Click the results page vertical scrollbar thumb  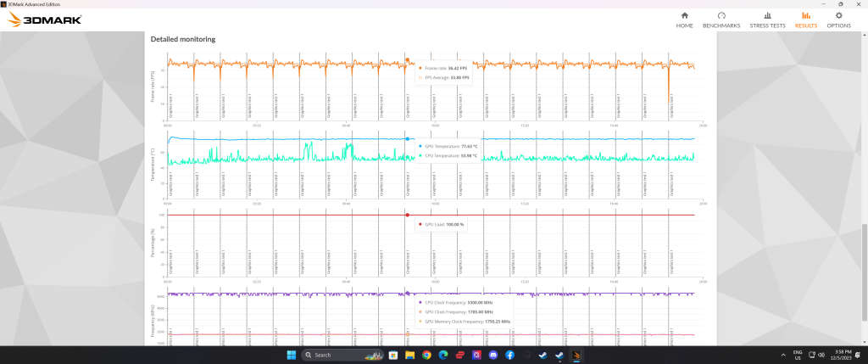(864, 272)
